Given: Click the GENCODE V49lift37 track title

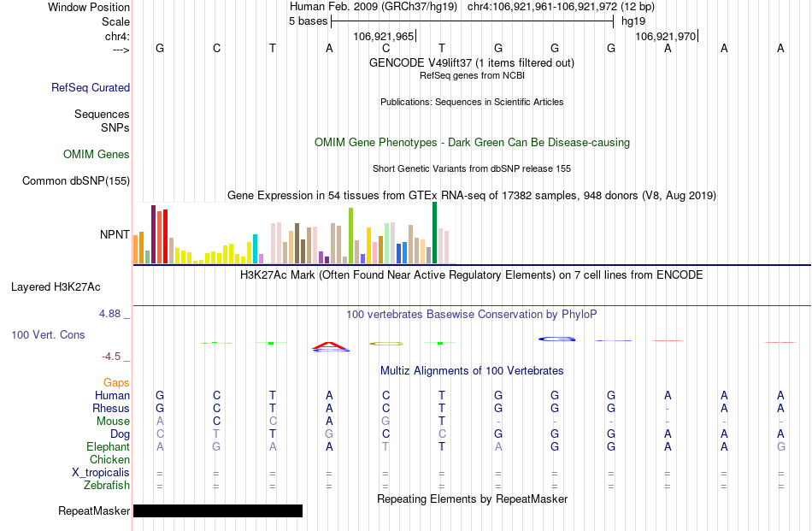Looking at the screenshot, I should [471, 62].
